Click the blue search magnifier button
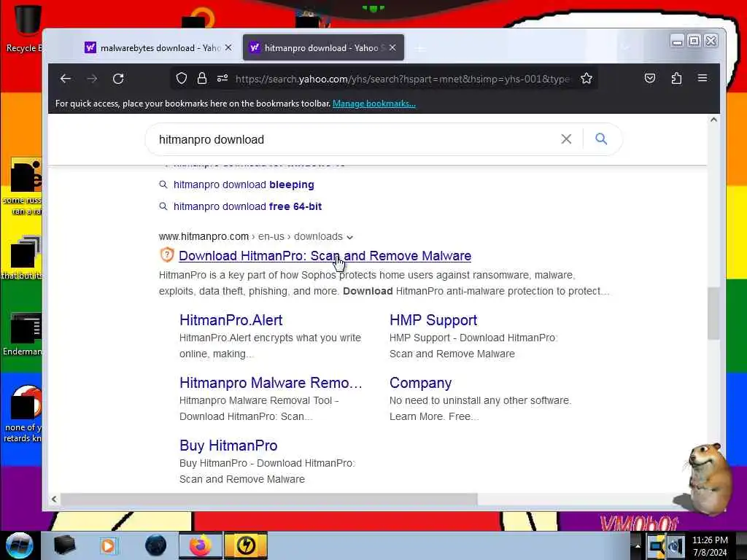This screenshot has height=560, width=747. pyautogui.click(x=601, y=139)
